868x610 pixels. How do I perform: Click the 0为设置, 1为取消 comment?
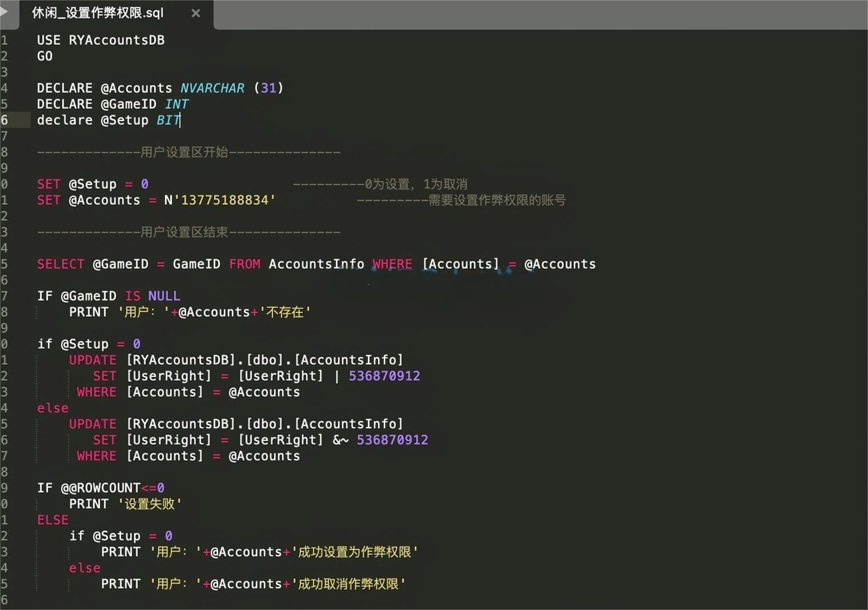[416, 184]
